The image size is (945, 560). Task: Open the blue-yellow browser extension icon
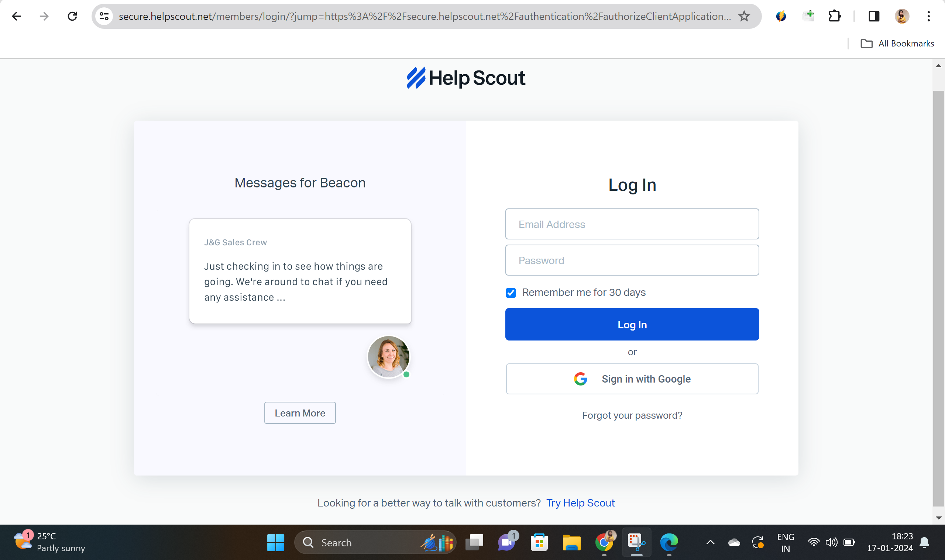(781, 16)
